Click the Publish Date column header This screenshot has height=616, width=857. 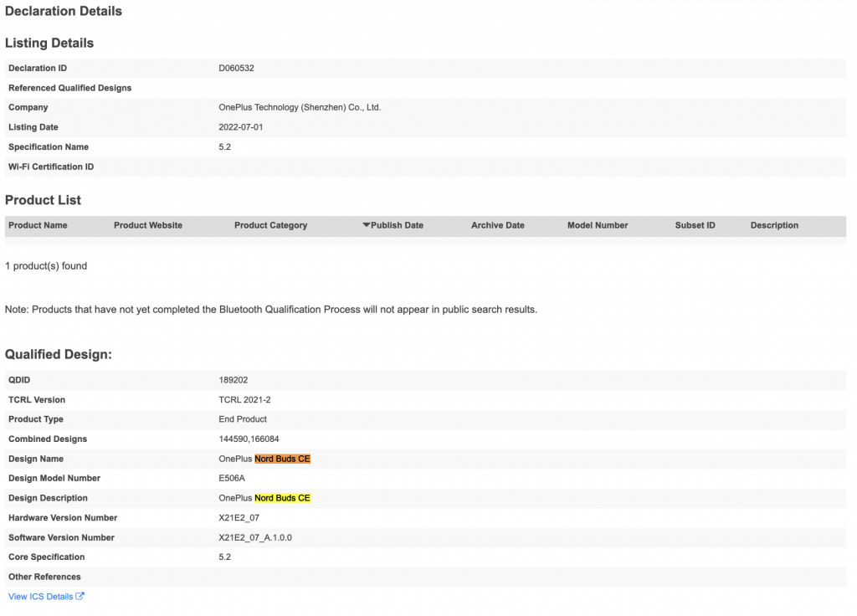pyautogui.click(x=397, y=225)
